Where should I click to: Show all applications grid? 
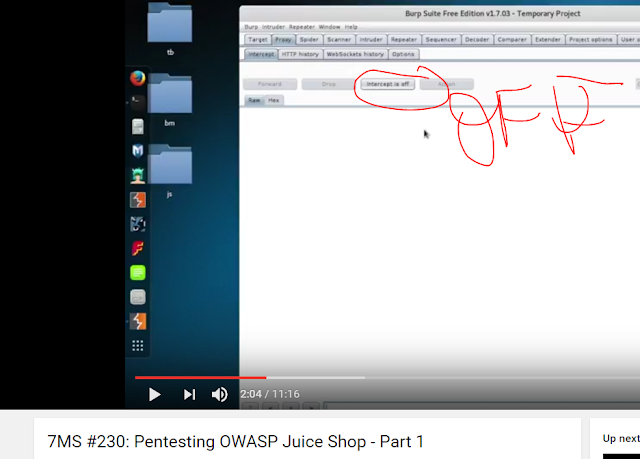[x=138, y=346]
